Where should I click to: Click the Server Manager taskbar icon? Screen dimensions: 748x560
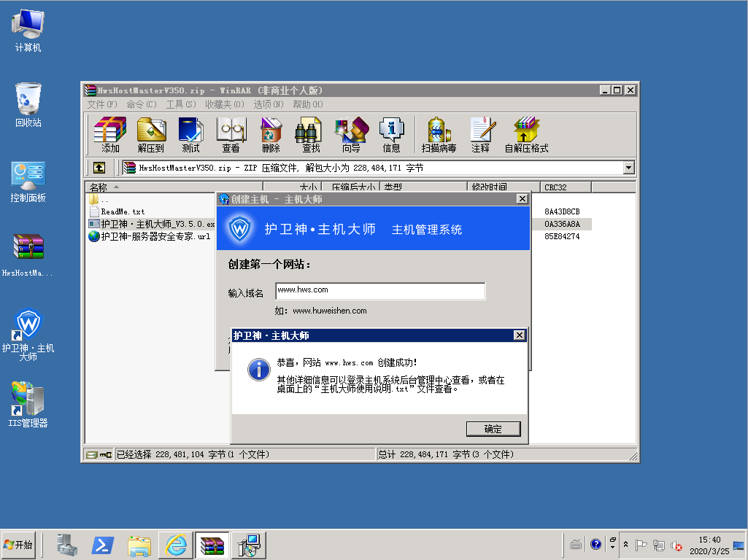67,545
